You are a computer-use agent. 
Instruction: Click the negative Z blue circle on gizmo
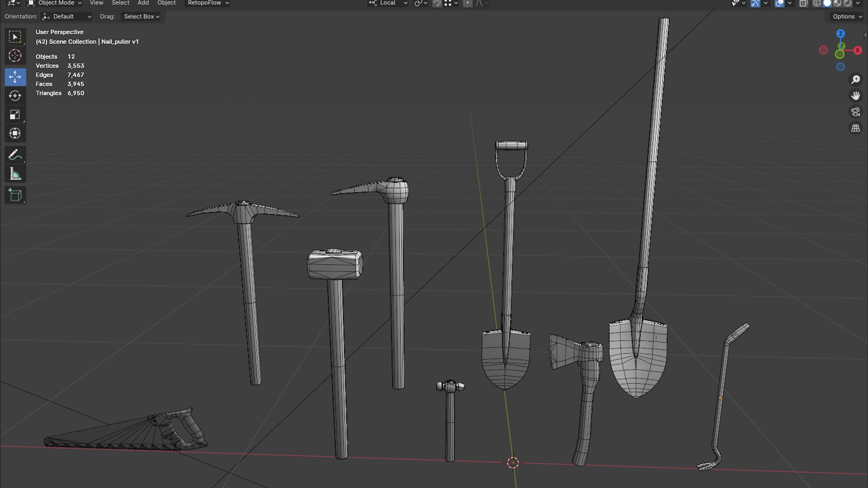[840, 67]
